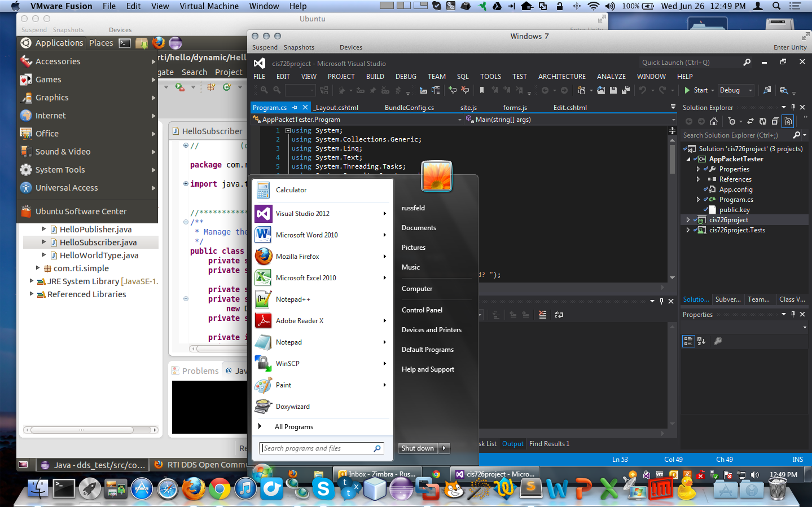Click the Search programs and files box

pyautogui.click(x=316, y=448)
